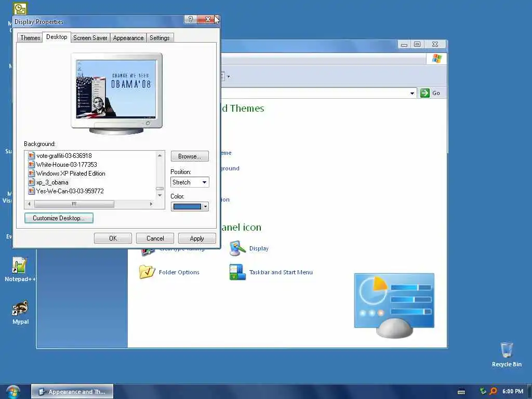Image resolution: width=532 pixels, height=399 pixels.
Task: Select xp_3_obama background
Action: (52, 182)
